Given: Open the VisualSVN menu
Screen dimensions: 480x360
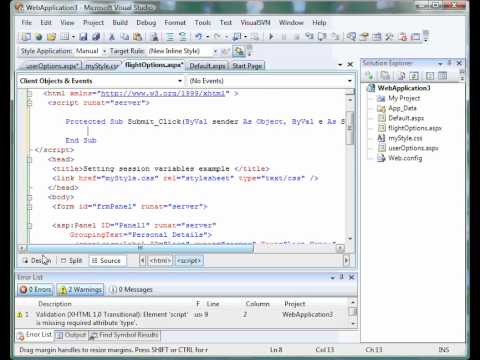Looking at the screenshot, I should pyautogui.click(x=255, y=23).
